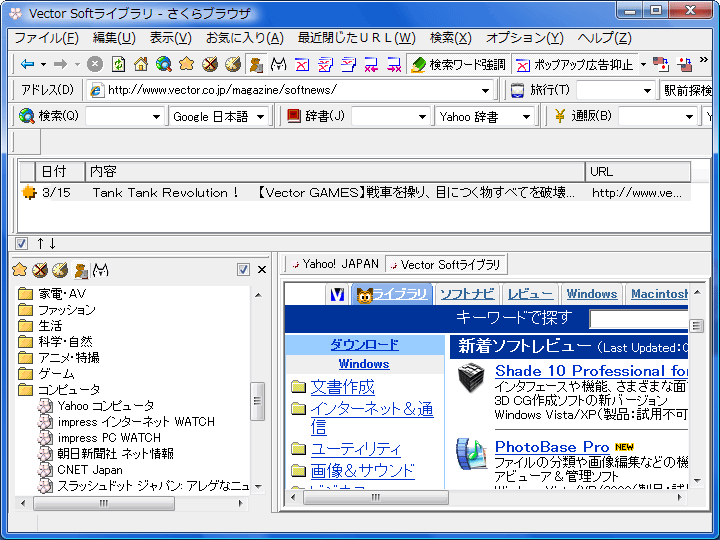
Task: Open the 検索(Q) keyword dropdown arrow
Action: click(156, 117)
